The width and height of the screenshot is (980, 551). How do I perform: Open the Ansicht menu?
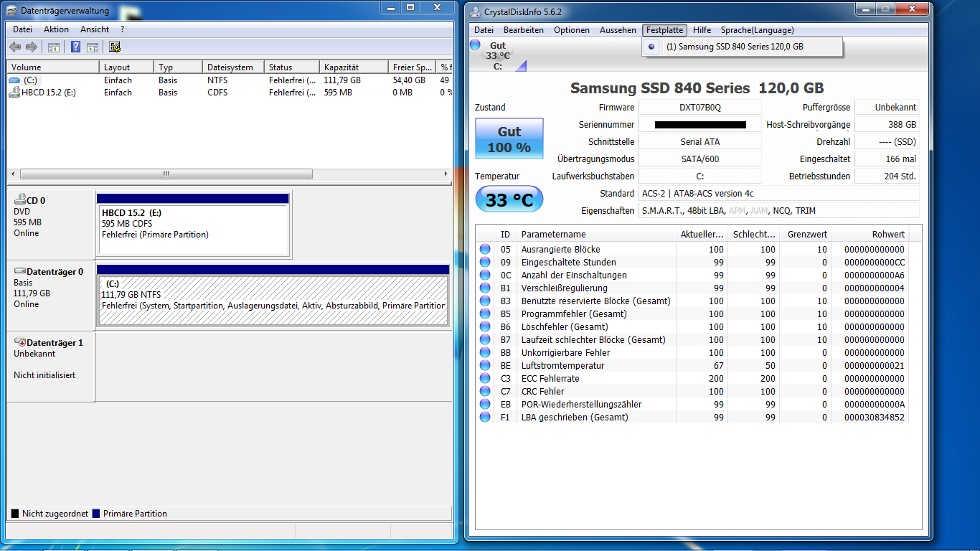[95, 29]
